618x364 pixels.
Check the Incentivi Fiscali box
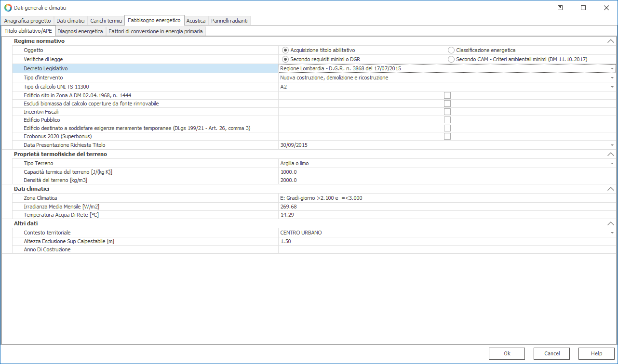[x=447, y=112]
